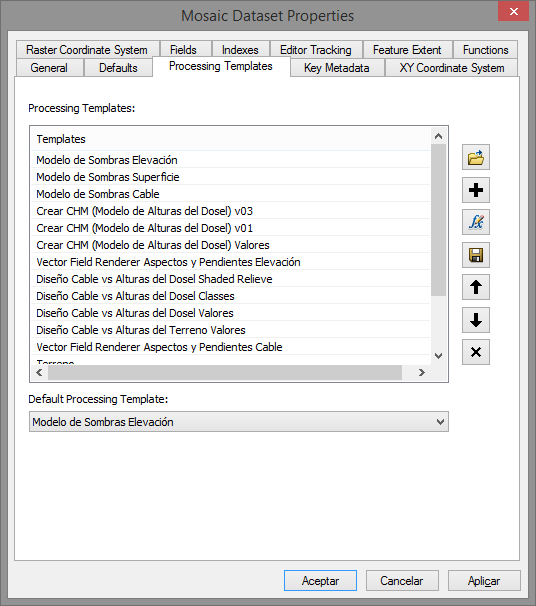Viewport: 536px width, 606px height.
Task: Select 'Crear CHM (Modelo de Alturas del Dosel) Valores'
Action: point(231,245)
